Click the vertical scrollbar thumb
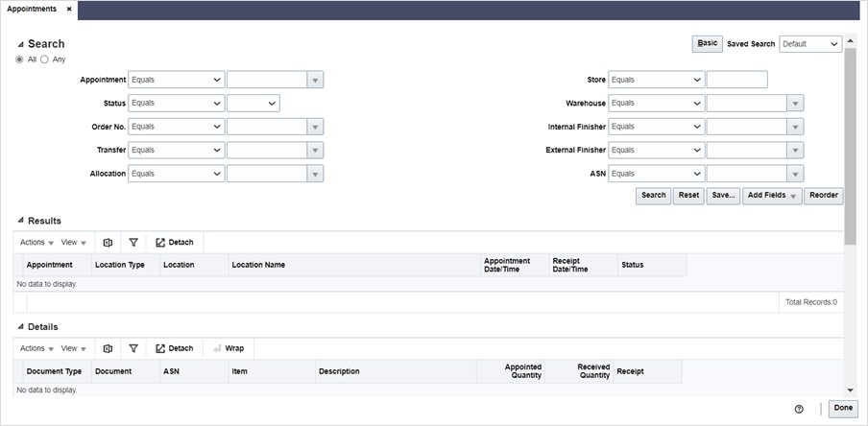The height and width of the screenshot is (426, 868). pyautogui.click(x=851, y=147)
